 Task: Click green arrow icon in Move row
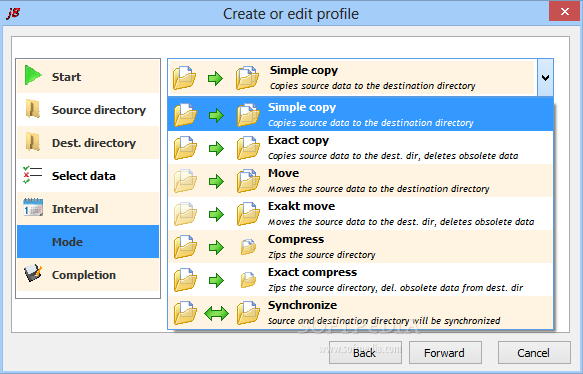tap(216, 181)
